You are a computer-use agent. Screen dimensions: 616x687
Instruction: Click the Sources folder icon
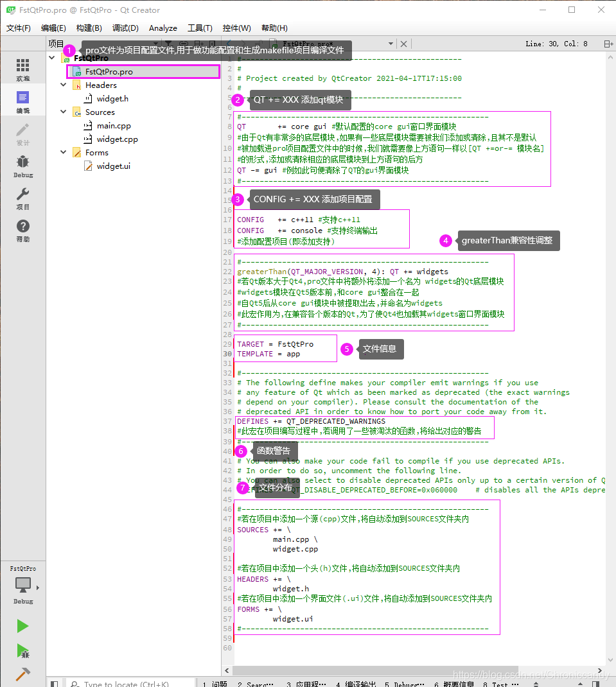click(x=77, y=112)
